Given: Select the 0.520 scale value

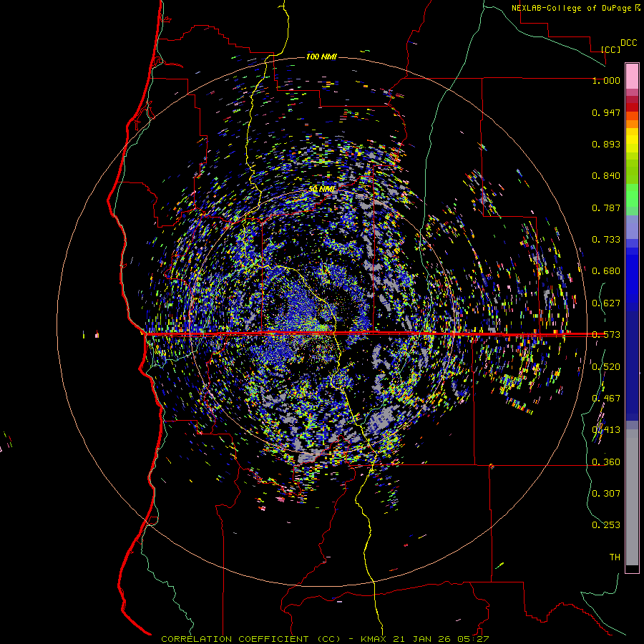Looking at the screenshot, I should [606, 367].
